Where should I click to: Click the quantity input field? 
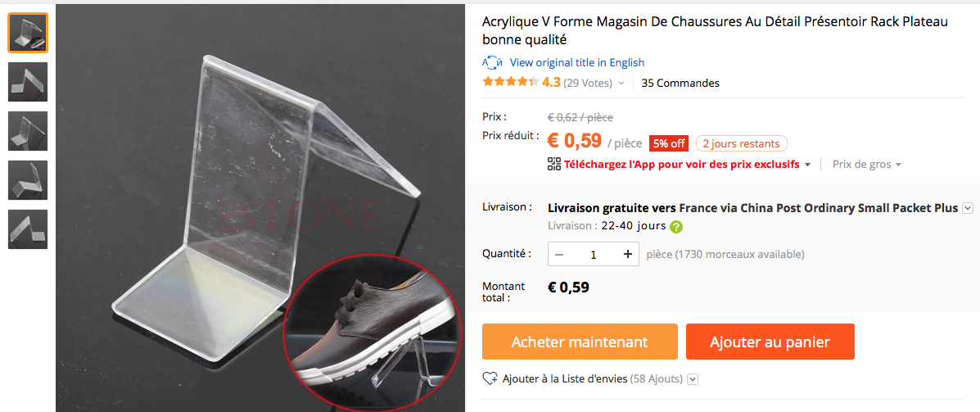(x=593, y=255)
